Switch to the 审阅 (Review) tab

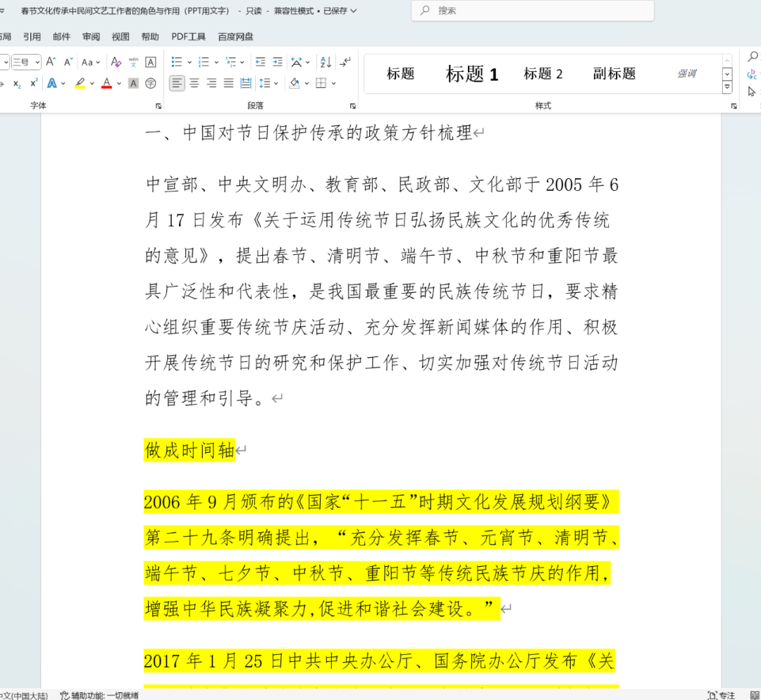(x=91, y=37)
